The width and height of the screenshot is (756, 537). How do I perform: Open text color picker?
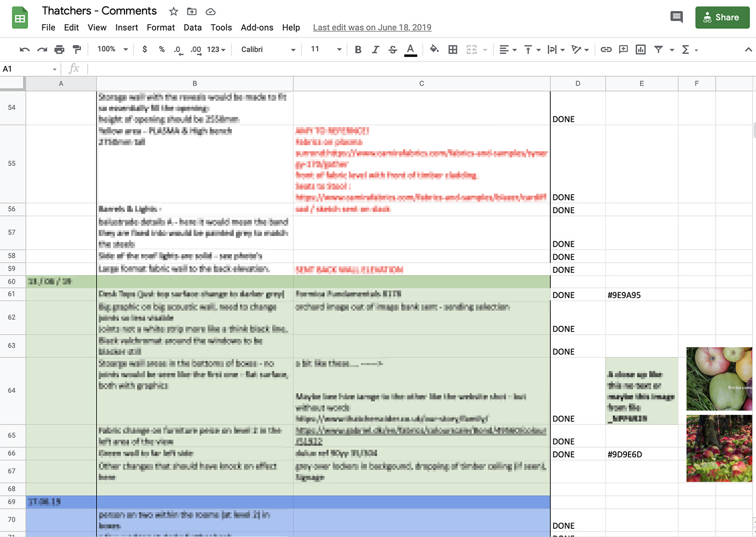point(411,49)
